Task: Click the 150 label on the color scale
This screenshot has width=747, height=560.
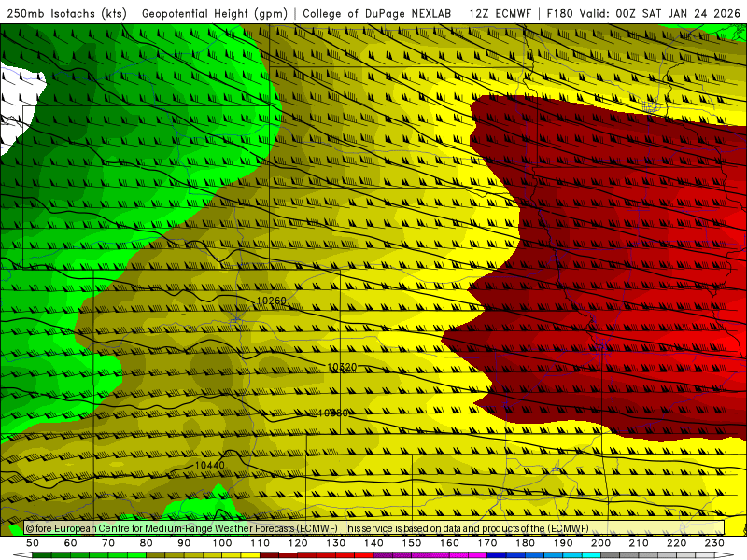Action: 412,543
